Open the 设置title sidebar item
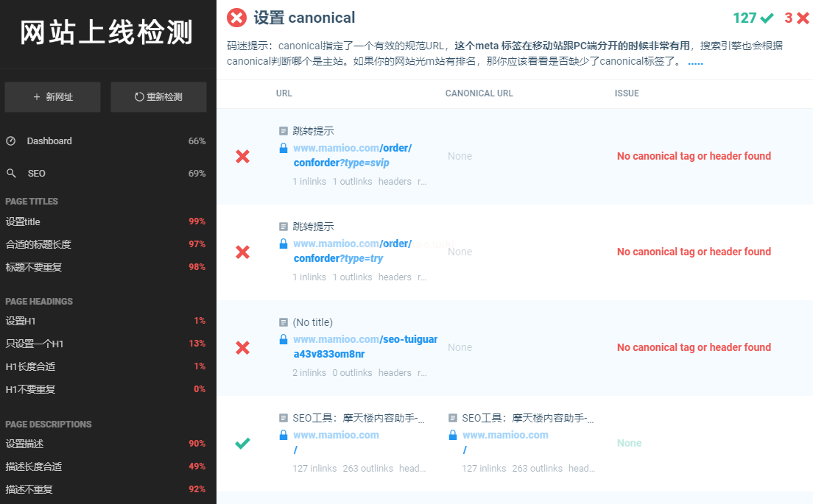The height and width of the screenshot is (504, 813). point(23,221)
